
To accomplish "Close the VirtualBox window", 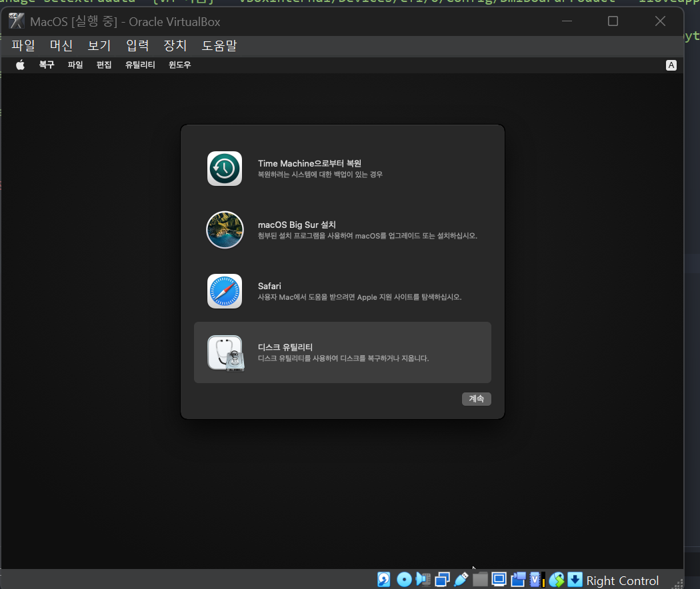I will point(660,21).
